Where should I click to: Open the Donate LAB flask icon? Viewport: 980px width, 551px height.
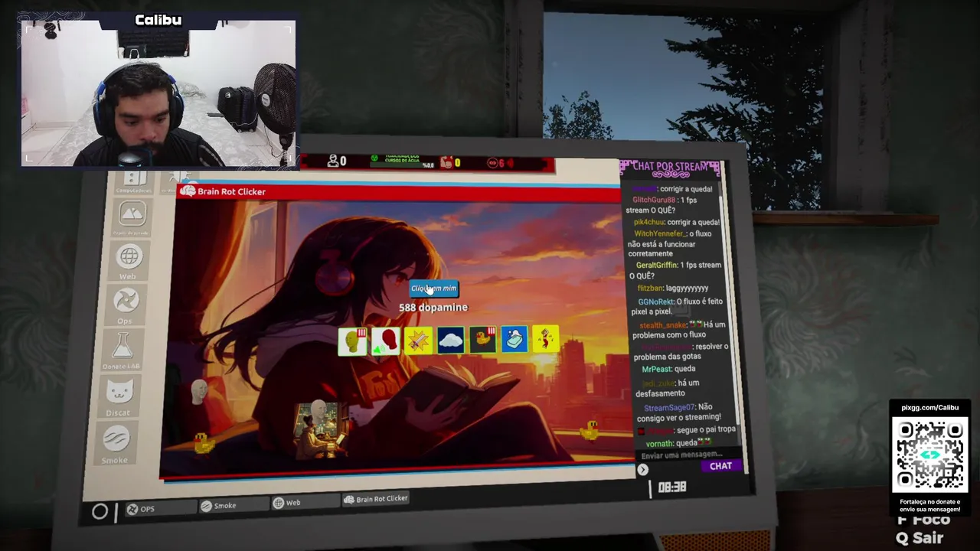pos(122,350)
